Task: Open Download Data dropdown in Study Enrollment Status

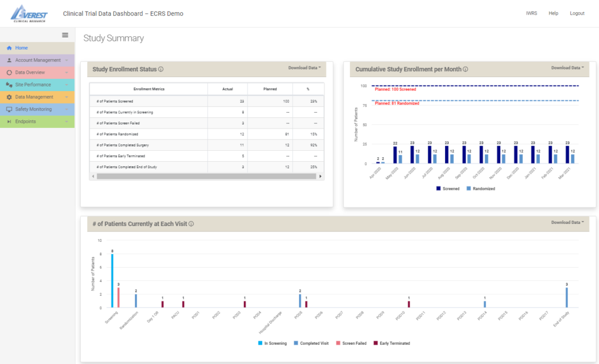Action: coord(305,68)
